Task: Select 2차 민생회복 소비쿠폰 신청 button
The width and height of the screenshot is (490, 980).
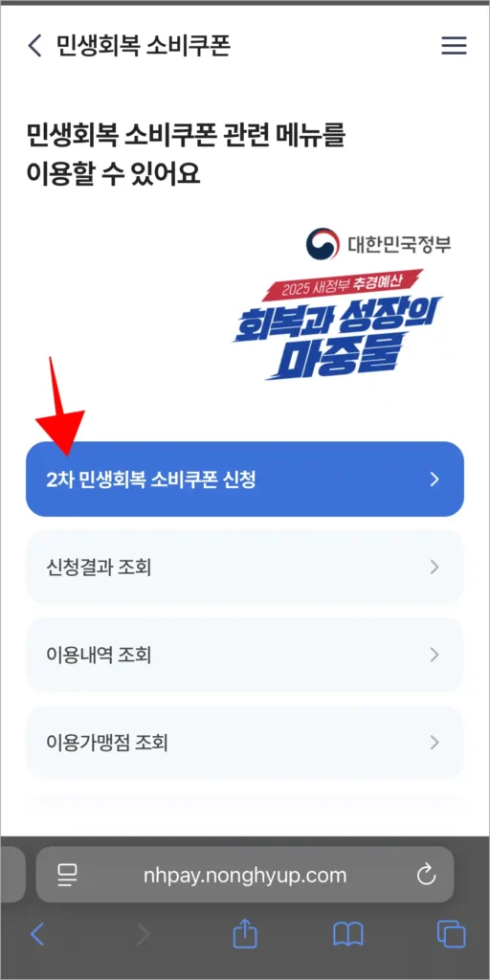Action: coord(245,479)
